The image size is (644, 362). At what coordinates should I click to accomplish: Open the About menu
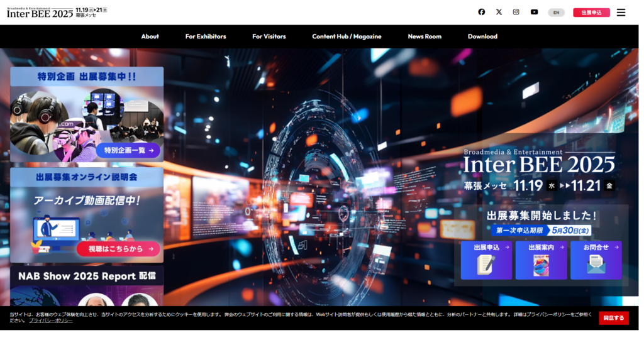150,36
